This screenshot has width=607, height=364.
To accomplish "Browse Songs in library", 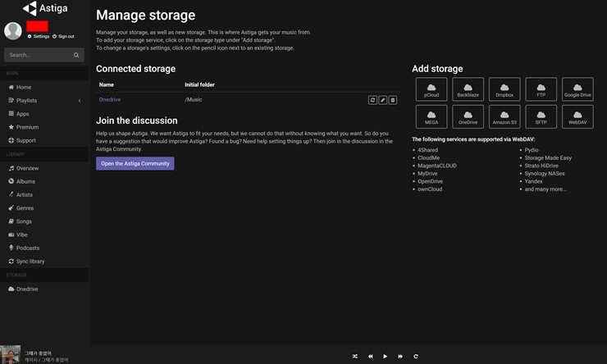I will click(x=21, y=221).
